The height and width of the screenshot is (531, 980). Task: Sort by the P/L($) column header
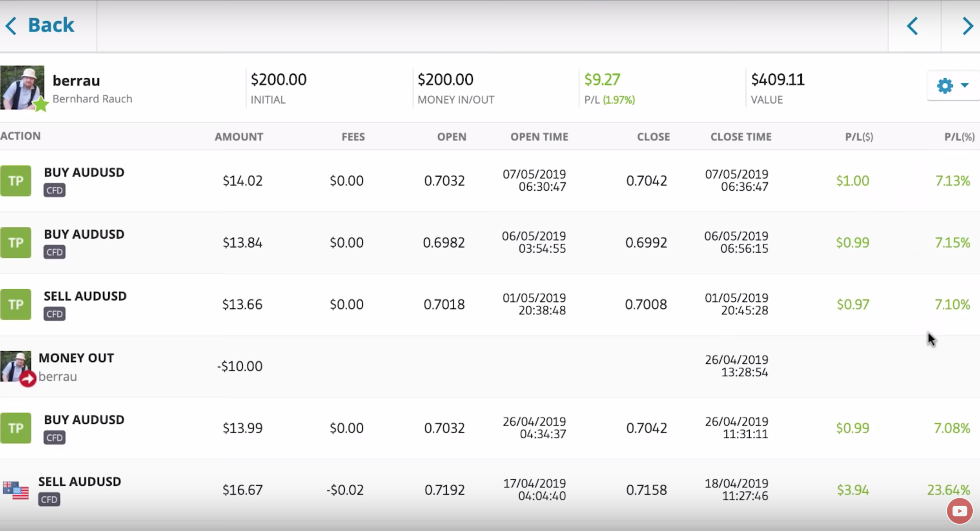coord(859,136)
